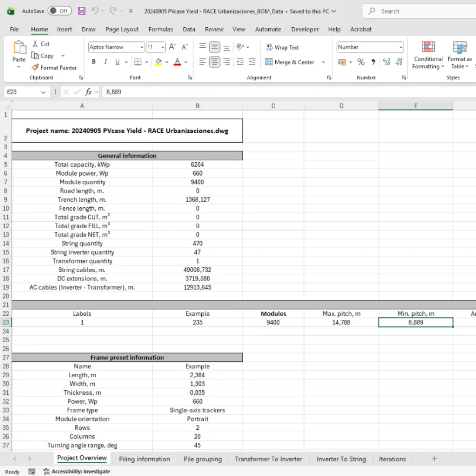Apply Middle Align to the selection
476x476 pixels.
coord(215,47)
